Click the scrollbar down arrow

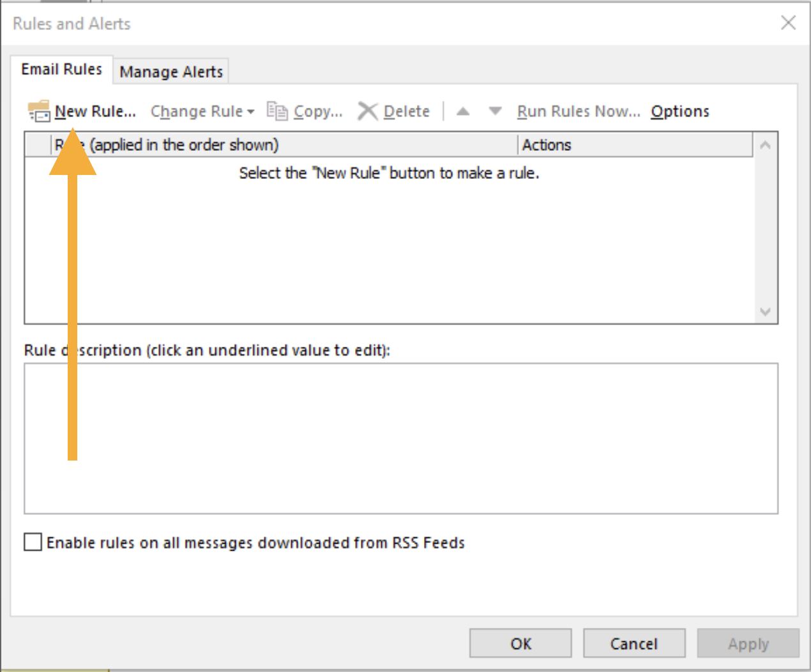(765, 312)
